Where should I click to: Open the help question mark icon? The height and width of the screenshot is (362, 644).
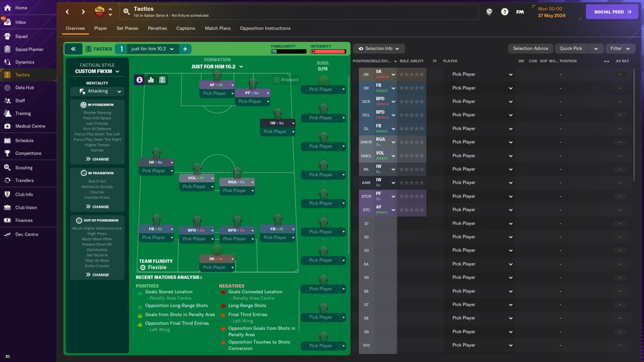tap(505, 12)
